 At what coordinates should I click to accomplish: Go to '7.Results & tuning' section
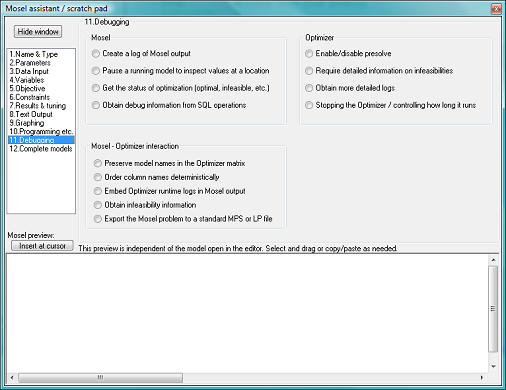click(37, 106)
